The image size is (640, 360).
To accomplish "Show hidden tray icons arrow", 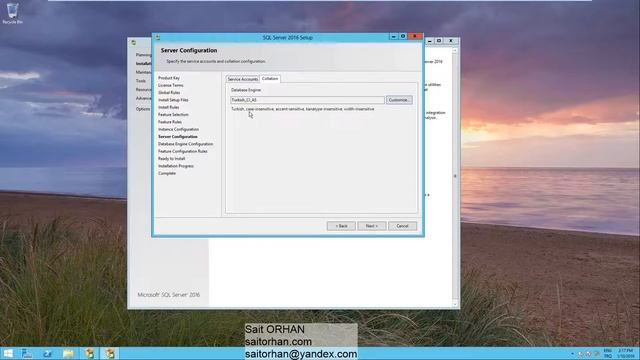I will [x=572, y=354].
